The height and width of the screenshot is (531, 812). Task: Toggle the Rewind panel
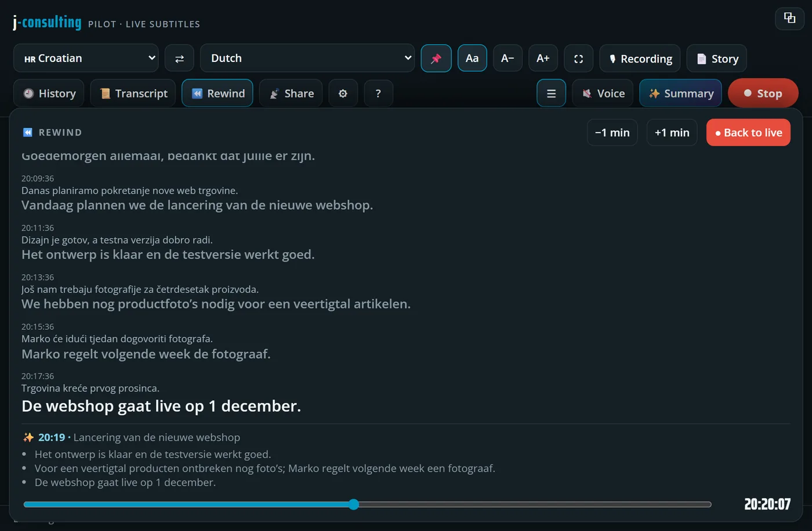tap(217, 93)
